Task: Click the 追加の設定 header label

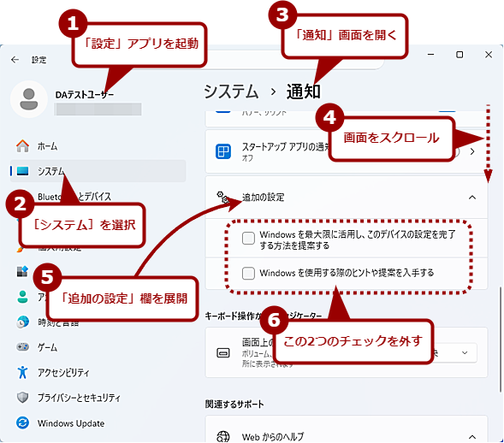Action: pyautogui.click(x=263, y=198)
